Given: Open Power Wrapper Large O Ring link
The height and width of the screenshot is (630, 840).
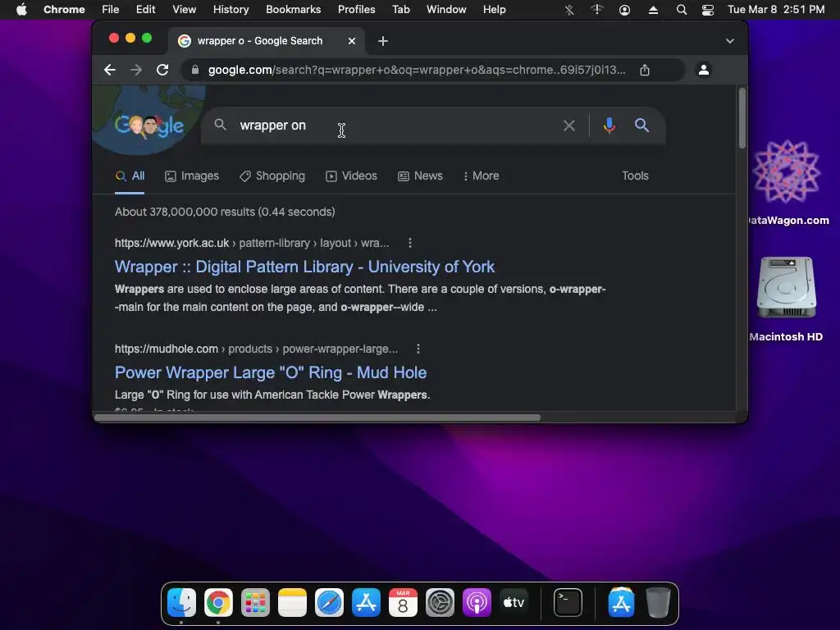Looking at the screenshot, I should pyautogui.click(x=271, y=373).
